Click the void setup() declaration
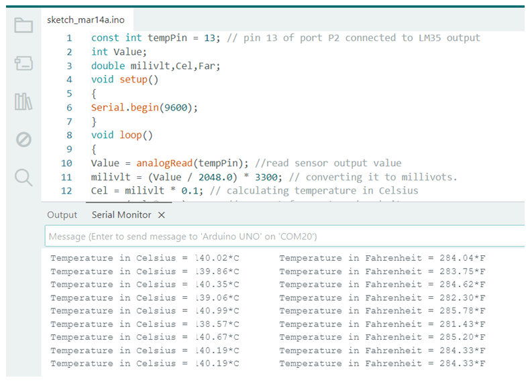Image resolution: width=532 pixels, height=392 pixels. pos(125,79)
